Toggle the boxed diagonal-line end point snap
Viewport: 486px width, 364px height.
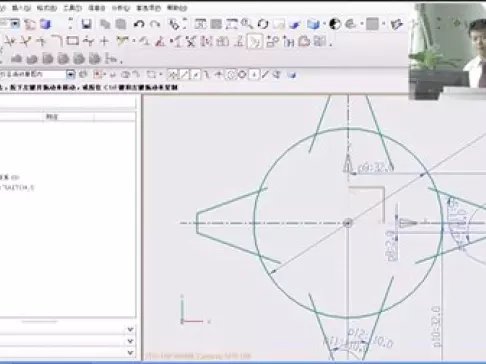[x=184, y=75]
